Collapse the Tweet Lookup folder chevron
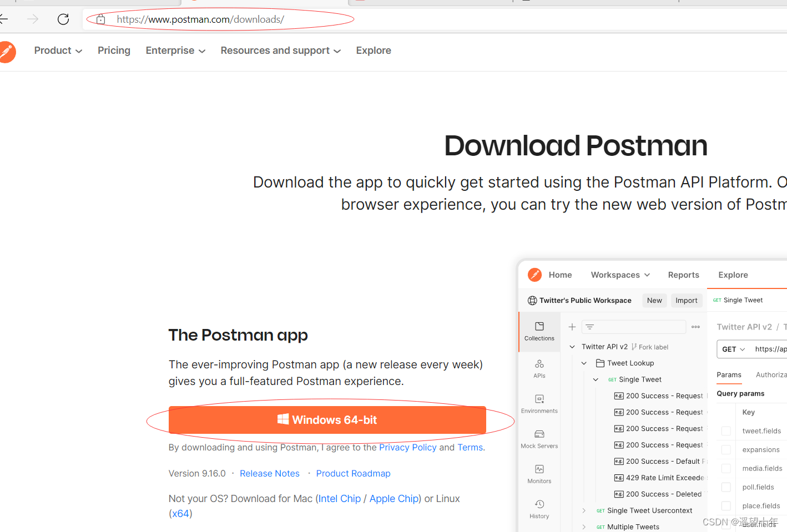This screenshot has height=532, width=787. click(x=584, y=363)
